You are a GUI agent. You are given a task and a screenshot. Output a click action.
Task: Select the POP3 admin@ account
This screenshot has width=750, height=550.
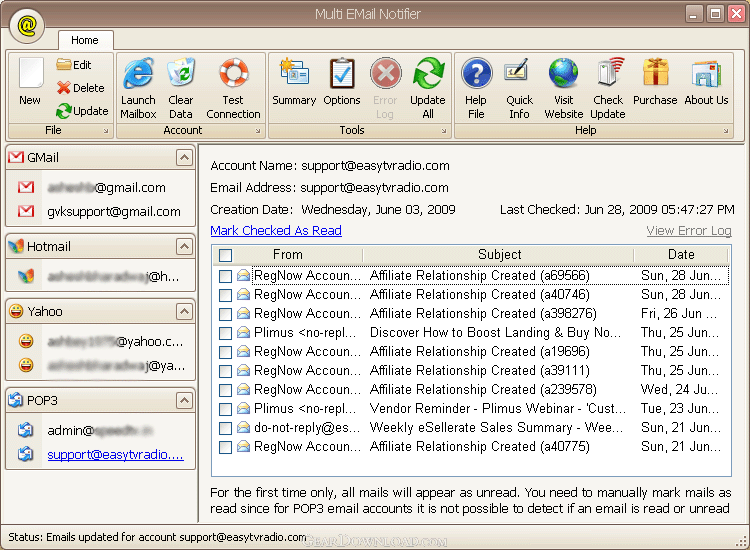click(x=99, y=430)
